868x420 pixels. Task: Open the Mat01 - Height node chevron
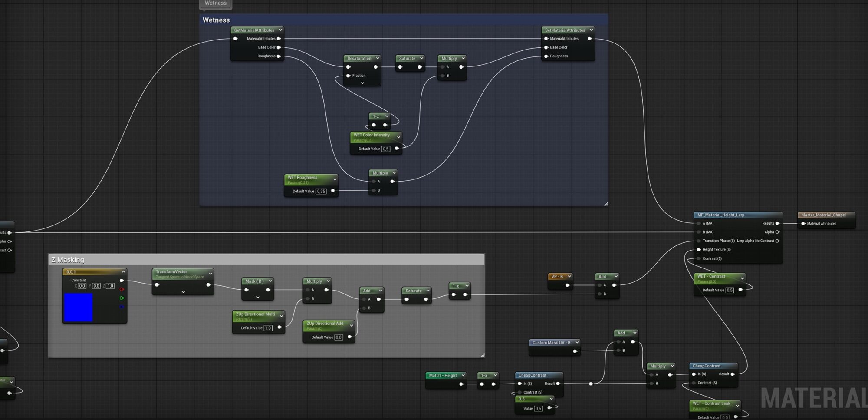[x=463, y=375]
